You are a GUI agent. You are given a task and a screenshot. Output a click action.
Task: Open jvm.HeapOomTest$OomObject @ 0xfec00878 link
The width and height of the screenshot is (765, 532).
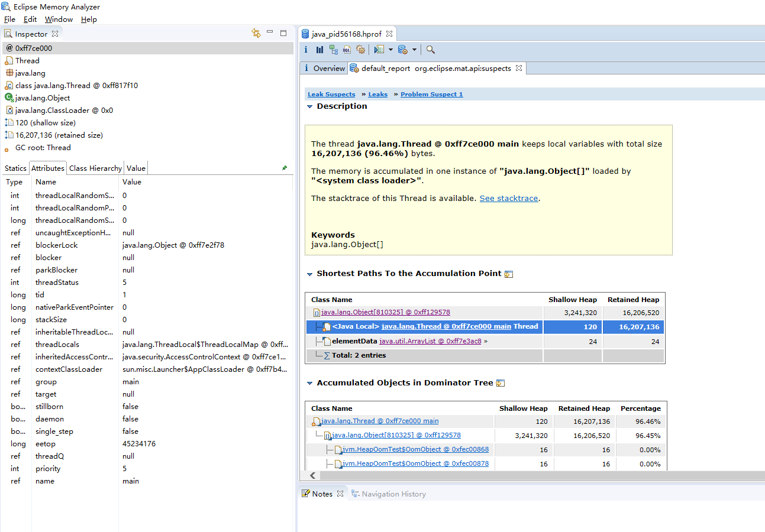tap(416, 463)
